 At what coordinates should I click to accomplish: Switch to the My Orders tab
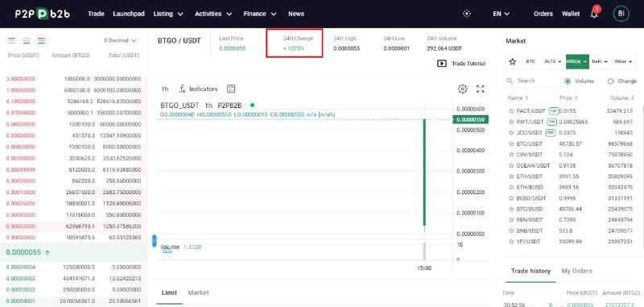[x=576, y=271]
